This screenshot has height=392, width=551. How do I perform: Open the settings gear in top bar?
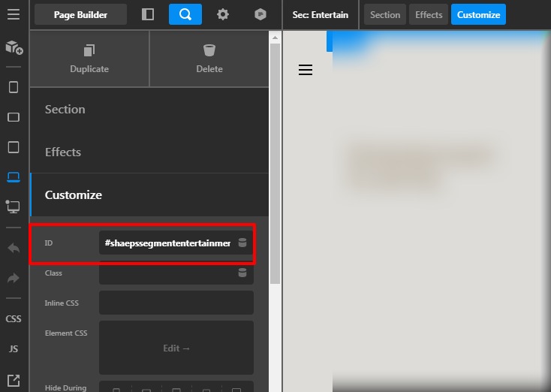point(223,14)
